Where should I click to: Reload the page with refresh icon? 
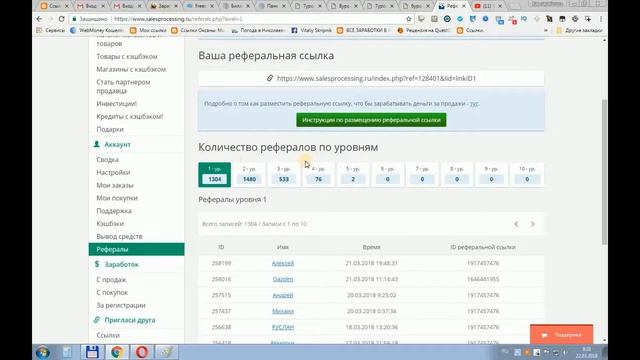pos(61,19)
